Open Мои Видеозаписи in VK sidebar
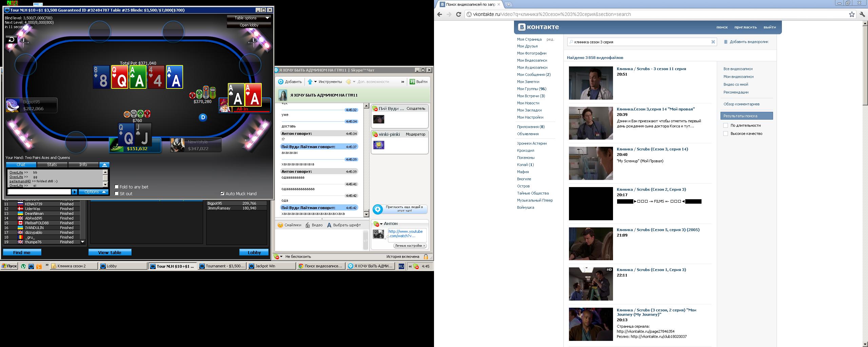The image size is (868, 347). pyautogui.click(x=532, y=60)
